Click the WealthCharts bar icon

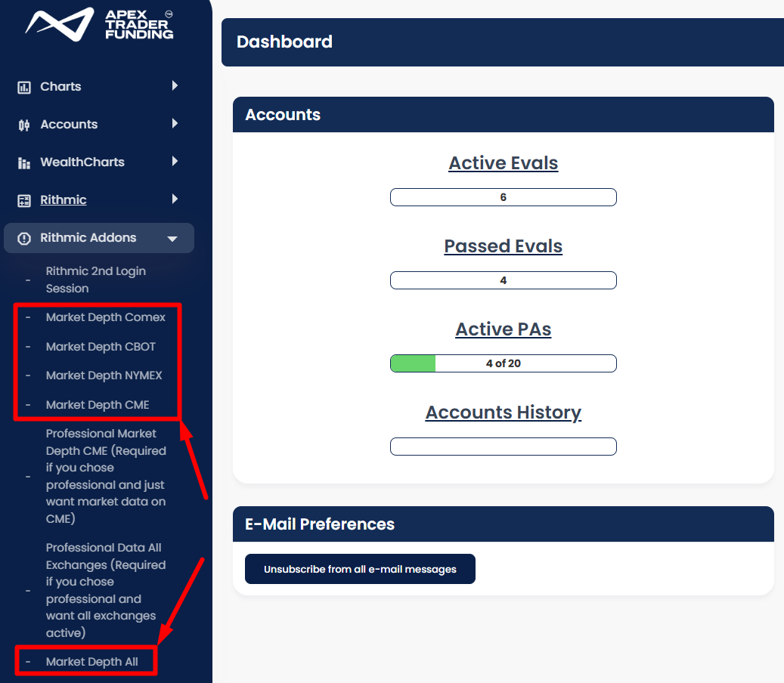click(24, 162)
